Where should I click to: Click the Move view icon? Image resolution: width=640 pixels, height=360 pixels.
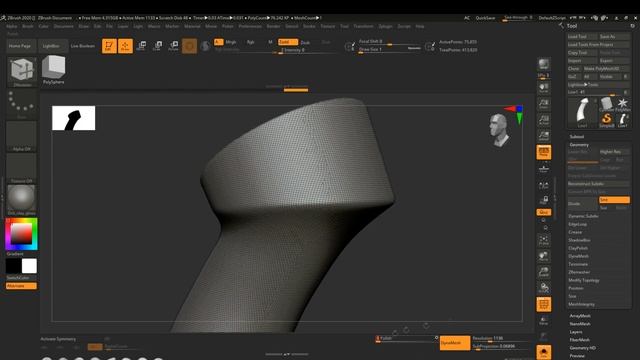[x=544, y=256]
